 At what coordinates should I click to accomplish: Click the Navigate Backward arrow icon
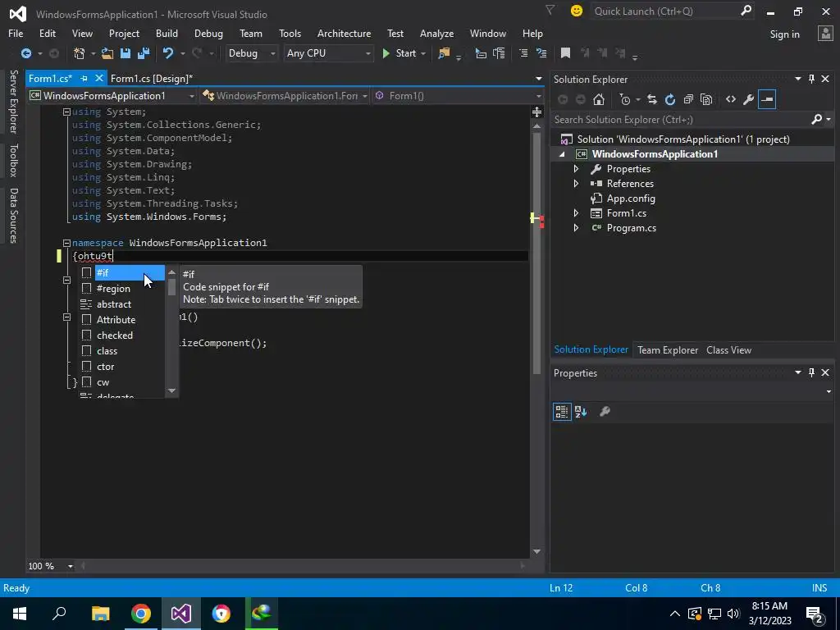[x=25, y=53]
